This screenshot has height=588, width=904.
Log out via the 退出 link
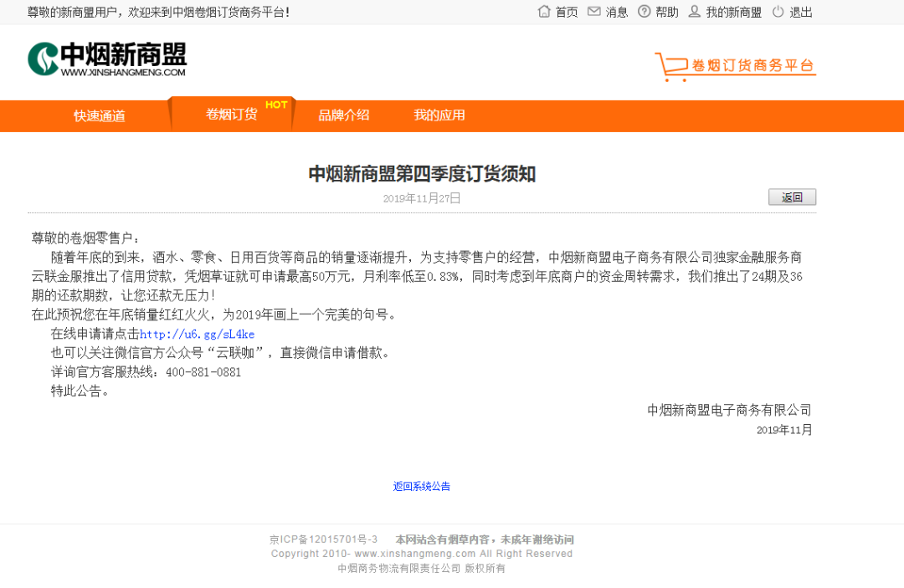tap(800, 12)
